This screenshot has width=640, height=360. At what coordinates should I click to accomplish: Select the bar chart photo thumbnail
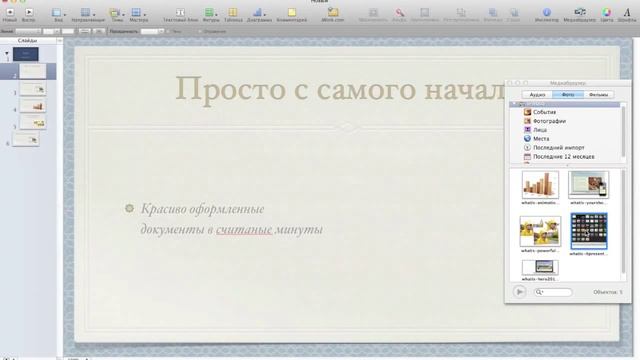pyautogui.click(x=540, y=185)
